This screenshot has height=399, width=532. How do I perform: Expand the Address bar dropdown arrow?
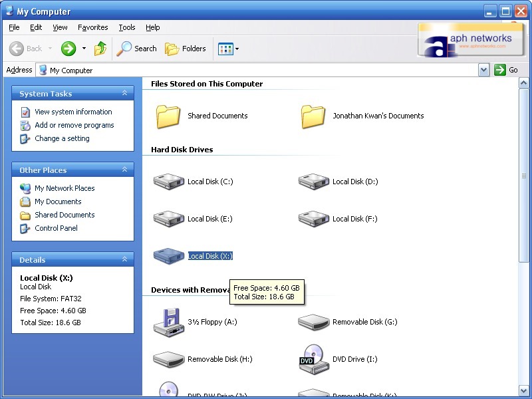pyautogui.click(x=483, y=70)
